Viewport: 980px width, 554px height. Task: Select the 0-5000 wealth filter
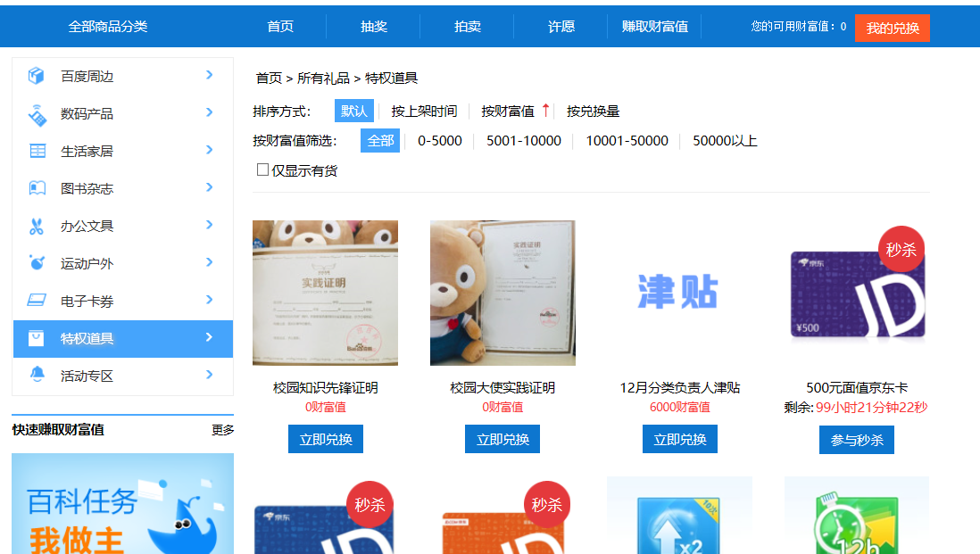tap(440, 141)
